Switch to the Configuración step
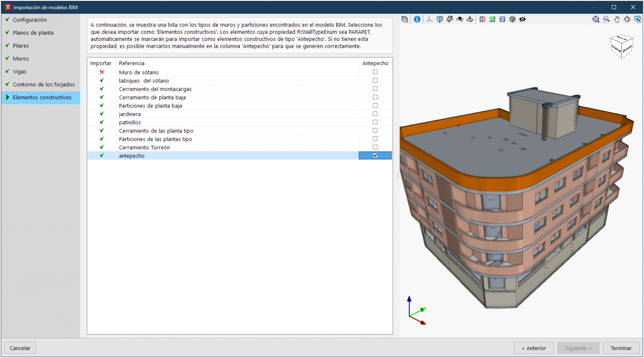The height and width of the screenshot is (358, 644). click(x=30, y=20)
